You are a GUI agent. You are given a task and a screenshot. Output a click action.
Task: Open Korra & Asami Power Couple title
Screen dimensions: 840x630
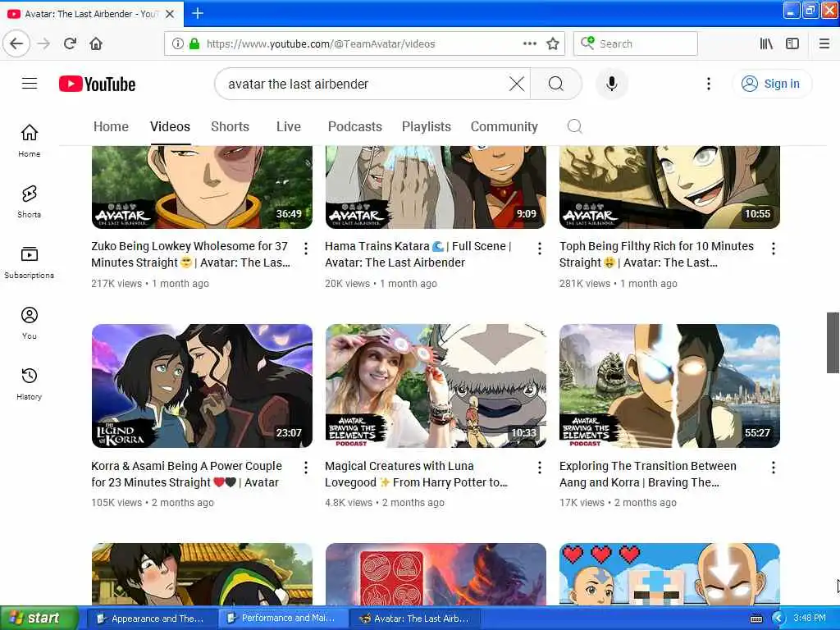click(x=186, y=474)
